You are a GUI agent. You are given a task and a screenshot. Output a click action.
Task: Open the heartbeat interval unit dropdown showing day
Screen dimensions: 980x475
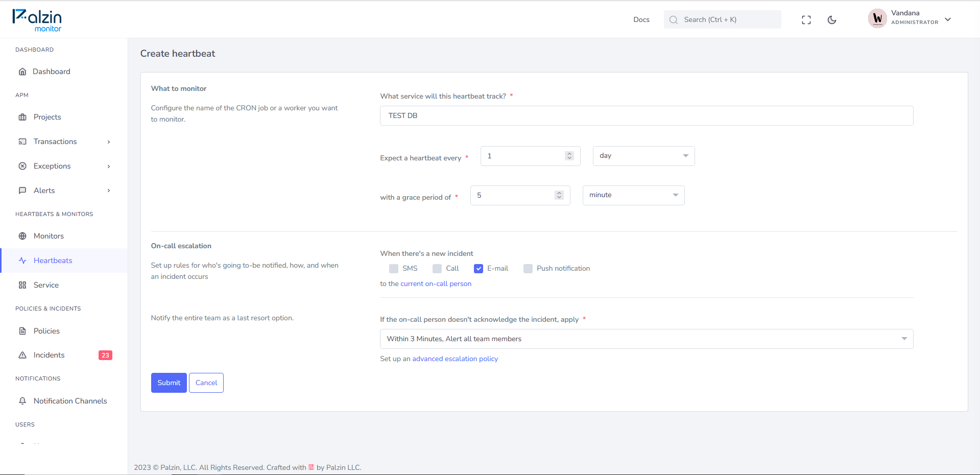(643, 156)
